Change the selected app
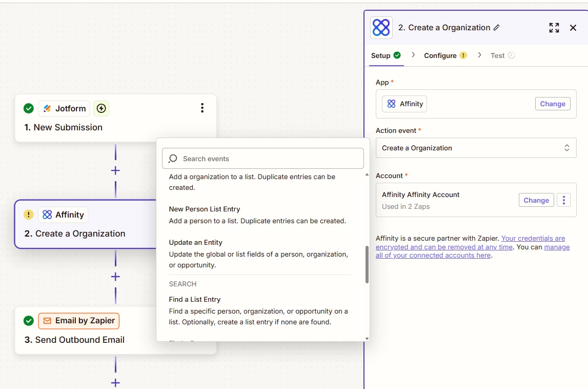588x389 pixels. pyautogui.click(x=553, y=104)
